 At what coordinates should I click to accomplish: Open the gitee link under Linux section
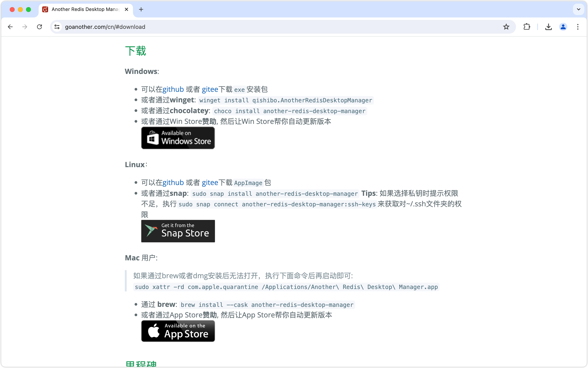click(210, 182)
